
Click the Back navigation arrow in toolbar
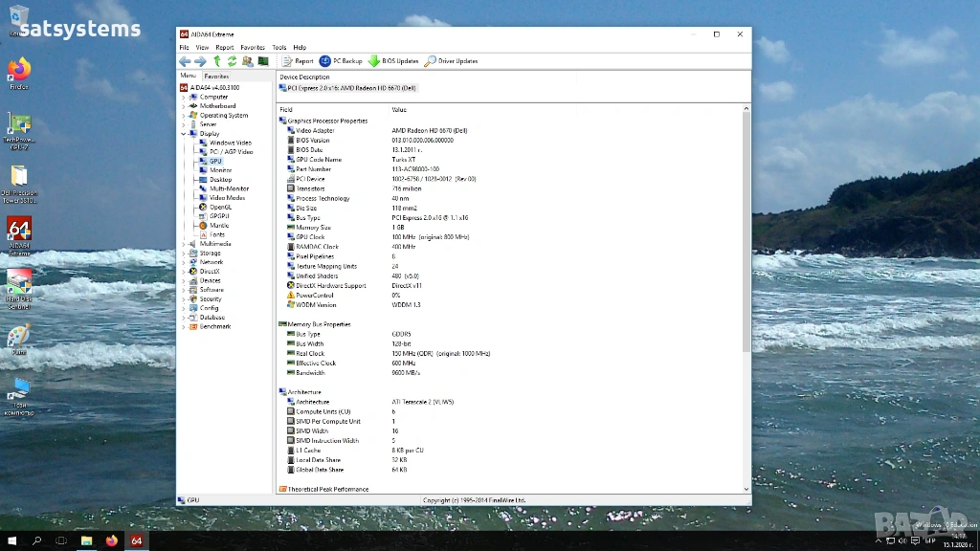185,61
